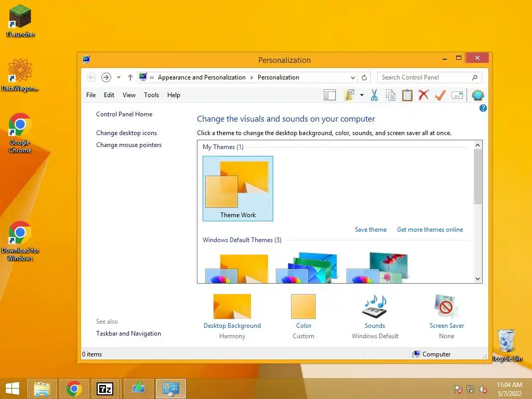Select the blue lines default theme thumbnail
Viewport: 532px width, 399px height.
pos(307,268)
